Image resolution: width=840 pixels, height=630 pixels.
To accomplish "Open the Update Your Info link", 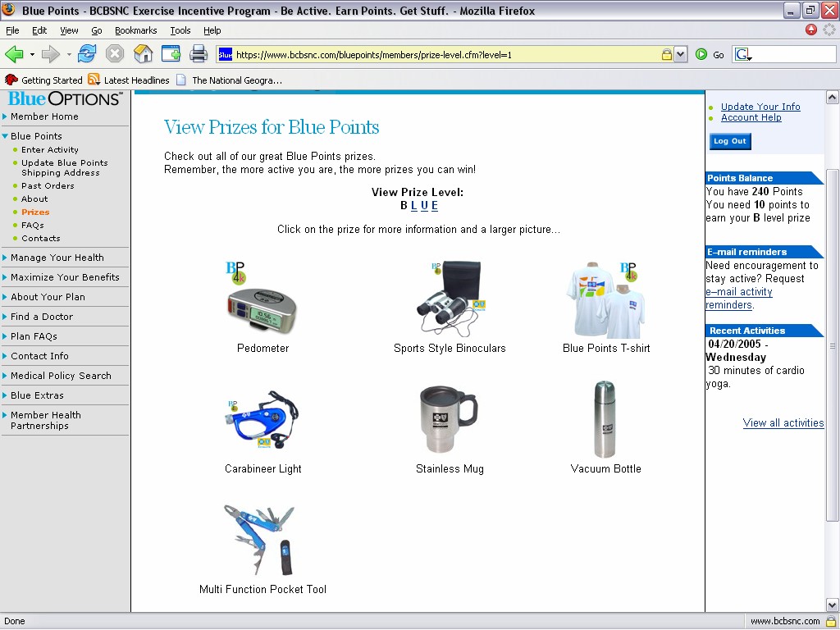I will 760,107.
